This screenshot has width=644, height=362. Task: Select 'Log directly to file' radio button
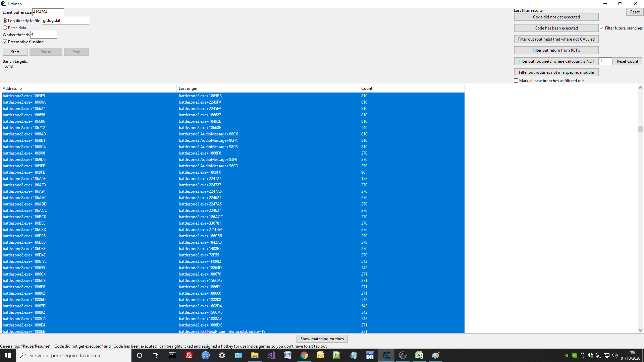click(5, 20)
